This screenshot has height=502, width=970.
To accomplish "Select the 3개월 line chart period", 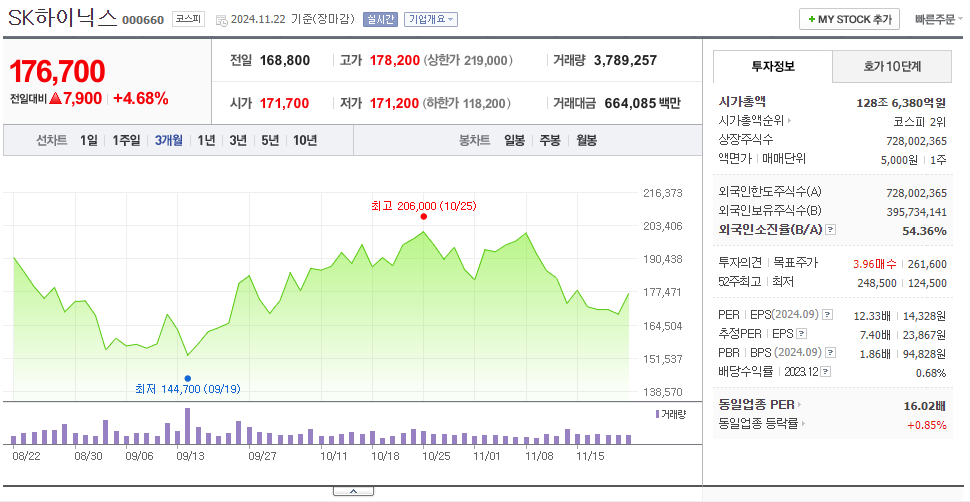I will pyautogui.click(x=169, y=141).
